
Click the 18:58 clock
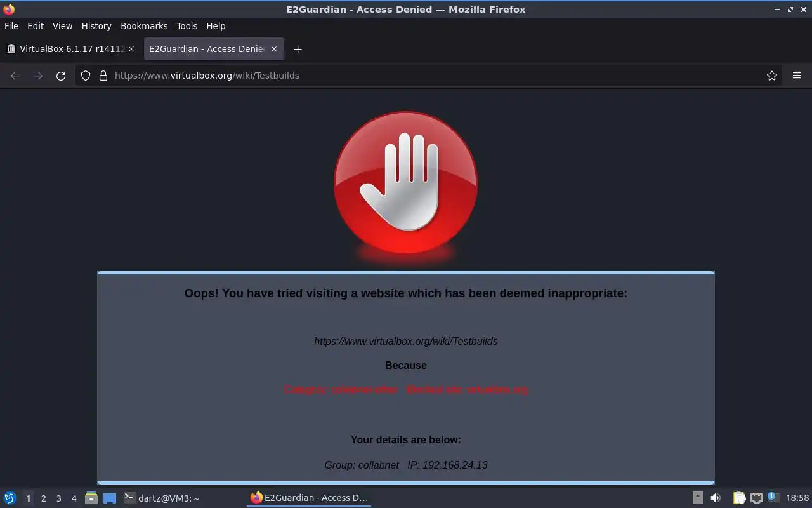(797, 498)
